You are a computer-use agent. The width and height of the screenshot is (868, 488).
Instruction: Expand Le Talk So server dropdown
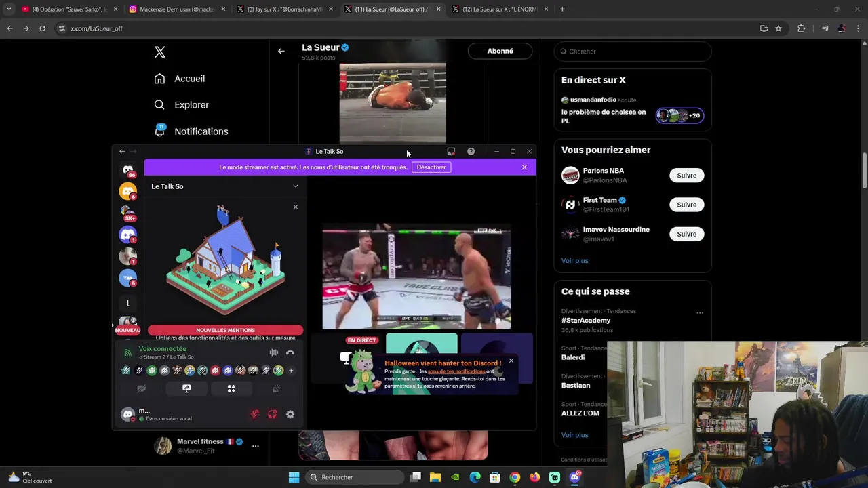tap(295, 186)
